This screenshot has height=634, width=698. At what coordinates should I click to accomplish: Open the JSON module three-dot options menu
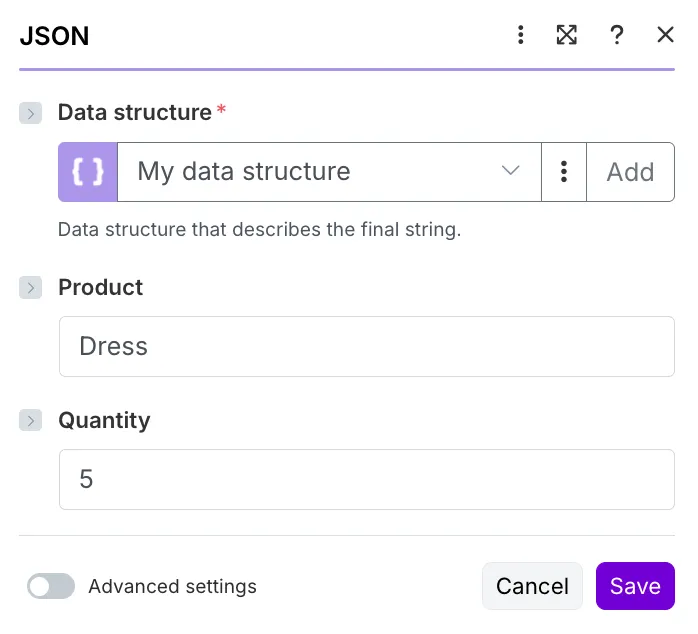pos(520,35)
